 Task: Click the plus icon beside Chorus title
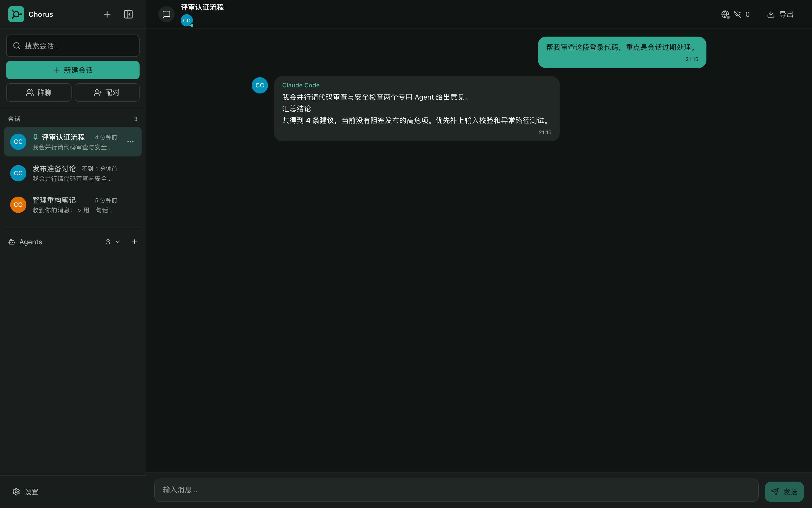point(107,14)
